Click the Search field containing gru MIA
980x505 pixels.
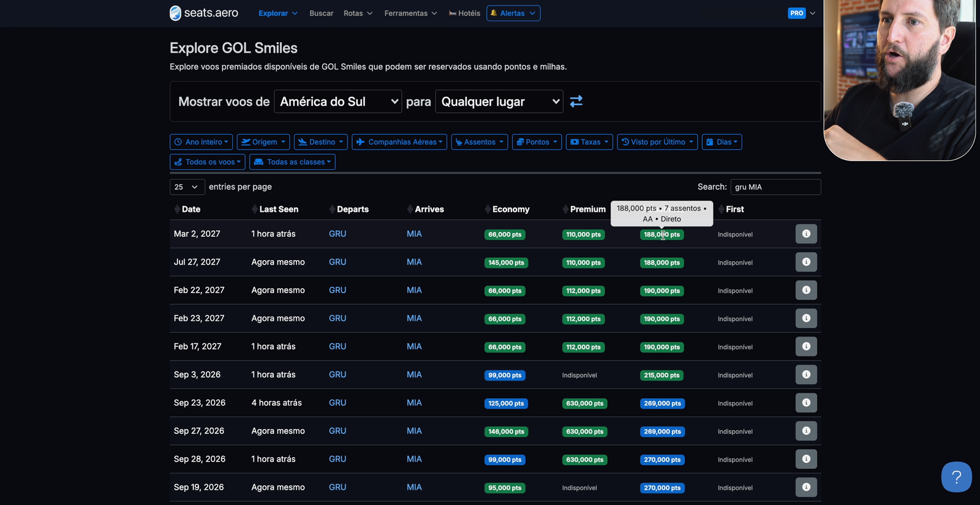(x=775, y=187)
